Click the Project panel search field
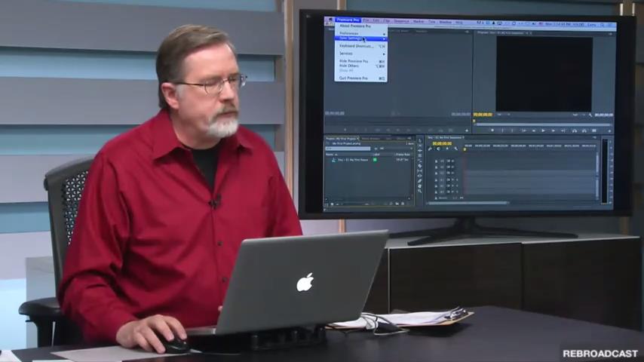This screenshot has height=362, width=644. click(x=348, y=149)
